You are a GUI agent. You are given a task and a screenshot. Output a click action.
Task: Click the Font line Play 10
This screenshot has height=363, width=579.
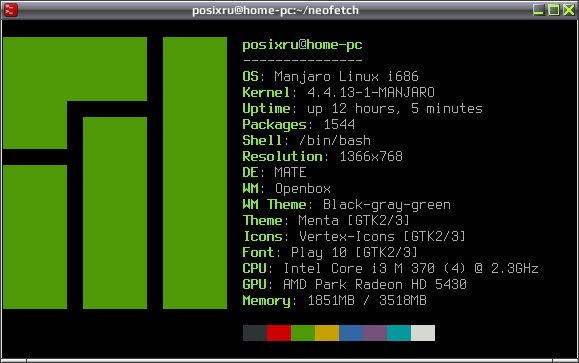330,253
